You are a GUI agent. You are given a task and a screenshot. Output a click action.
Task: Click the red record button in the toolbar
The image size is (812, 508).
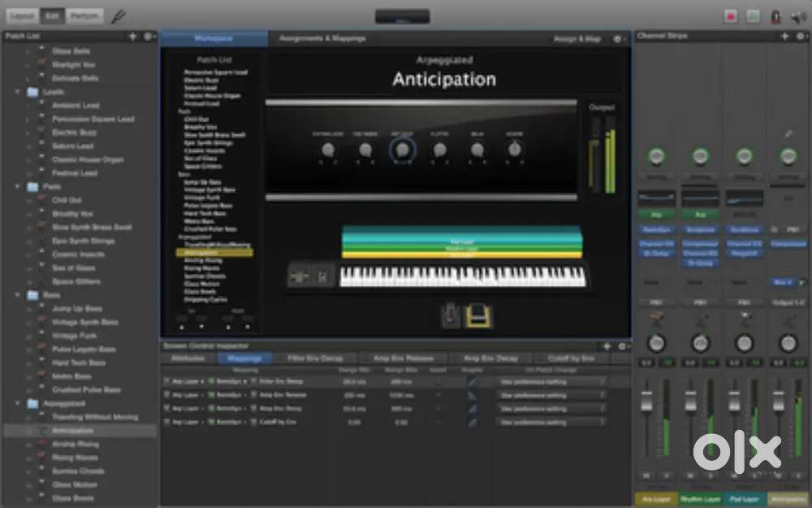pyautogui.click(x=731, y=16)
